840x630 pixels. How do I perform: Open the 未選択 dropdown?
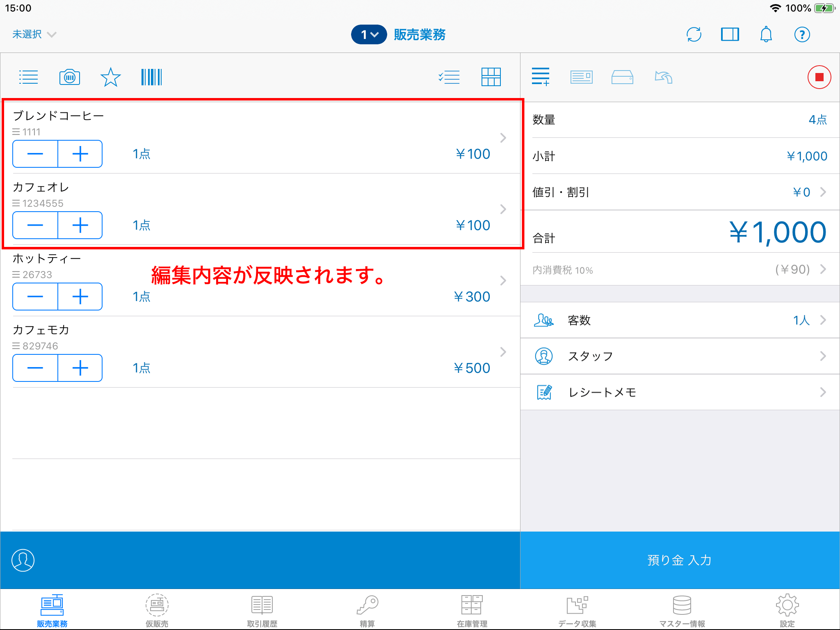click(34, 34)
